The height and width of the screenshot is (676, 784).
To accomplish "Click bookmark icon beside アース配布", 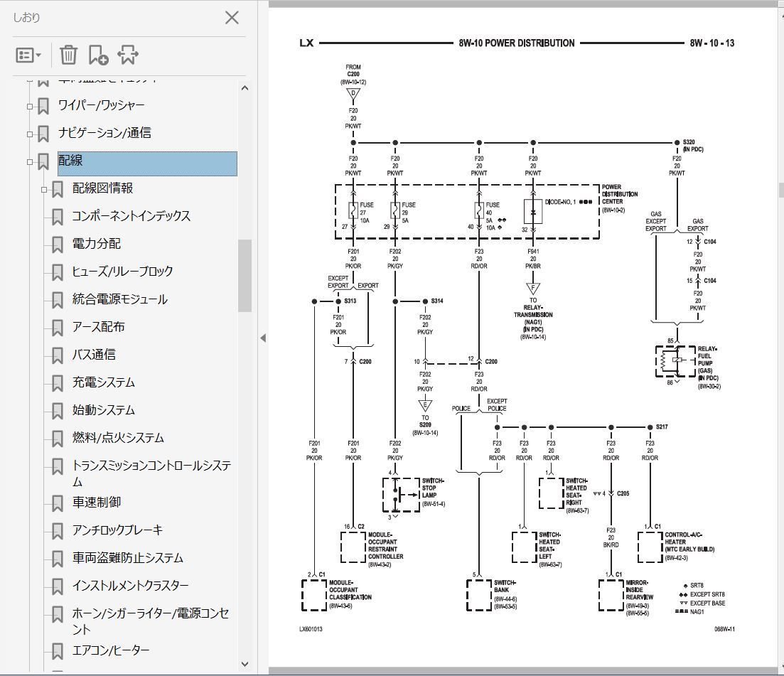I will click(58, 328).
